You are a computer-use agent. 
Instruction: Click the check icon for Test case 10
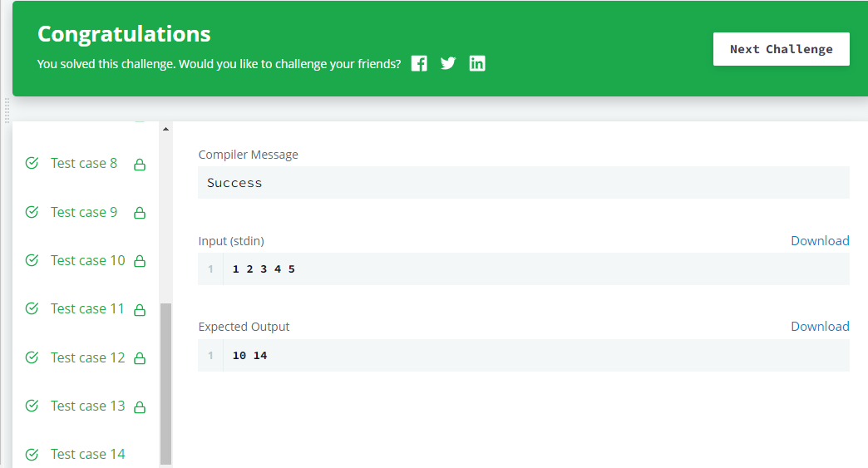[x=32, y=260]
